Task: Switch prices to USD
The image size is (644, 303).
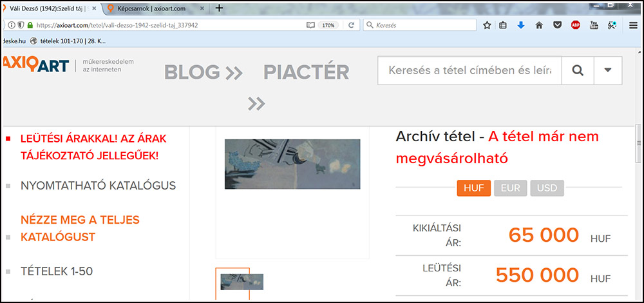Action: pyautogui.click(x=547, y=188)
